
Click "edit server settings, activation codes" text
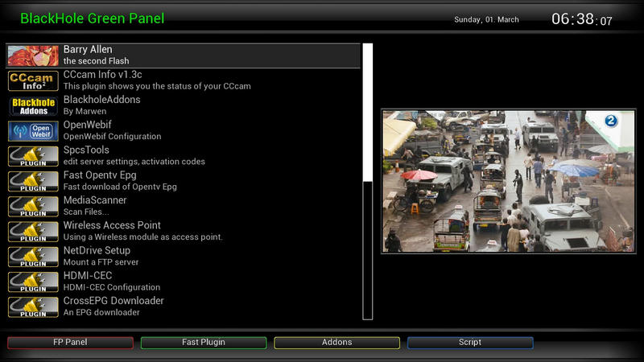coord(134,162)
